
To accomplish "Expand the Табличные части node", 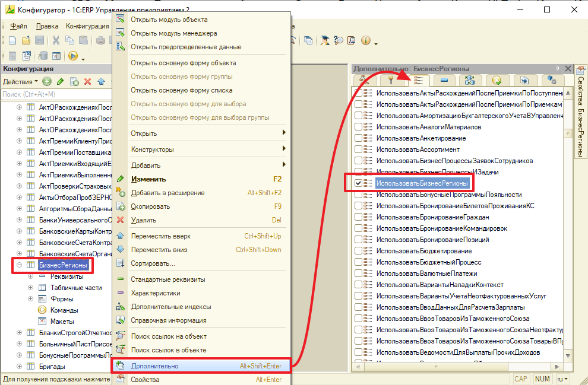I will 31,288.
